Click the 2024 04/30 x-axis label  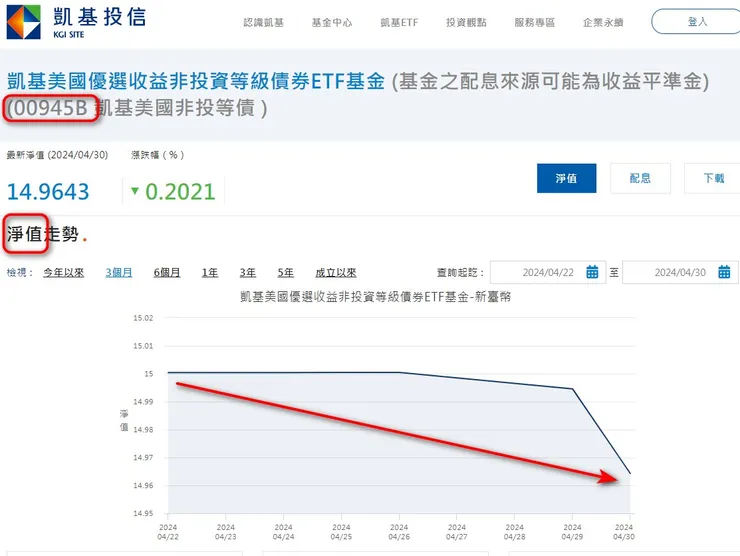pos(624,532)
